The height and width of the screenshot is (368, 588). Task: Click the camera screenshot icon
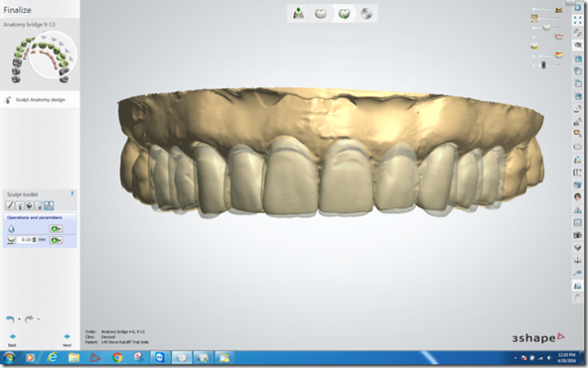[x=578, y=235]
